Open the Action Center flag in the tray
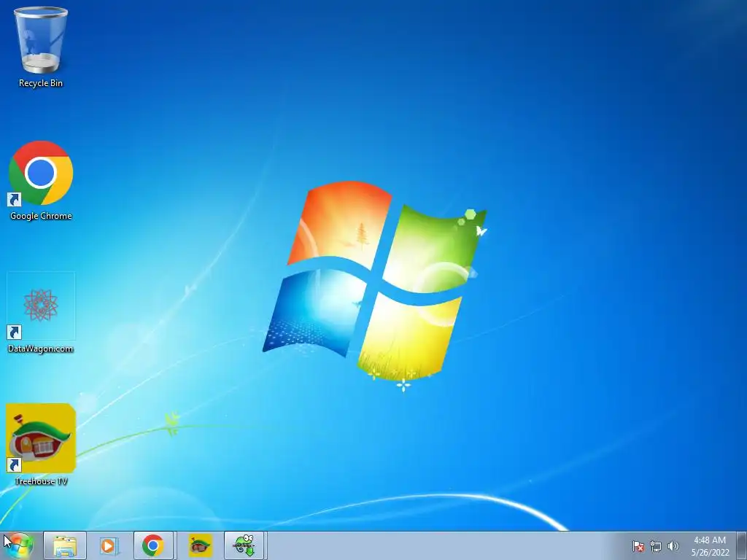Image resolution: width=747 pixels, height=560 pixels. tap(638, 546)
